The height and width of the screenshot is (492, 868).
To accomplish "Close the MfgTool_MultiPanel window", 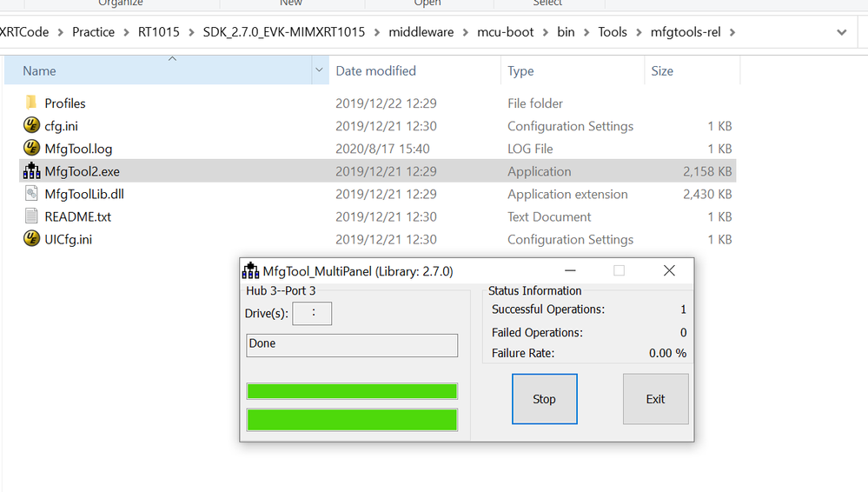I will [669, 270].
